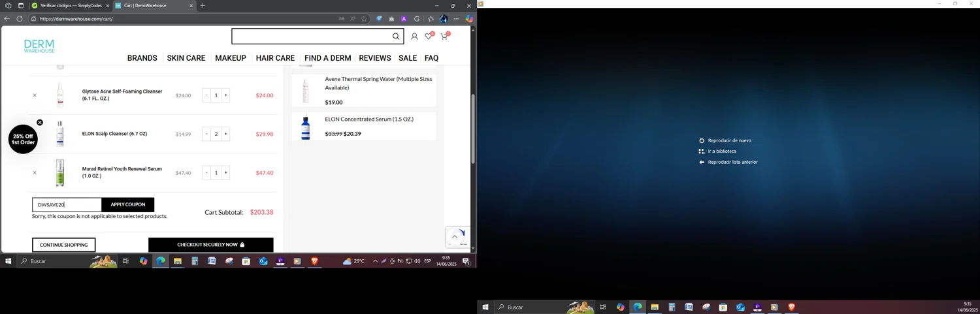The image size is (980, 314).
Task: Click the browser address bar URL
Action: (76, 19)
